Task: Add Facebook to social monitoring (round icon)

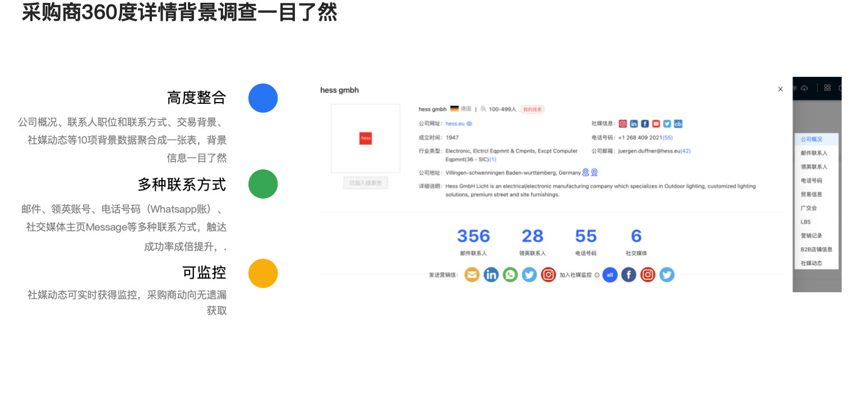Action: [x=629, y=275]
